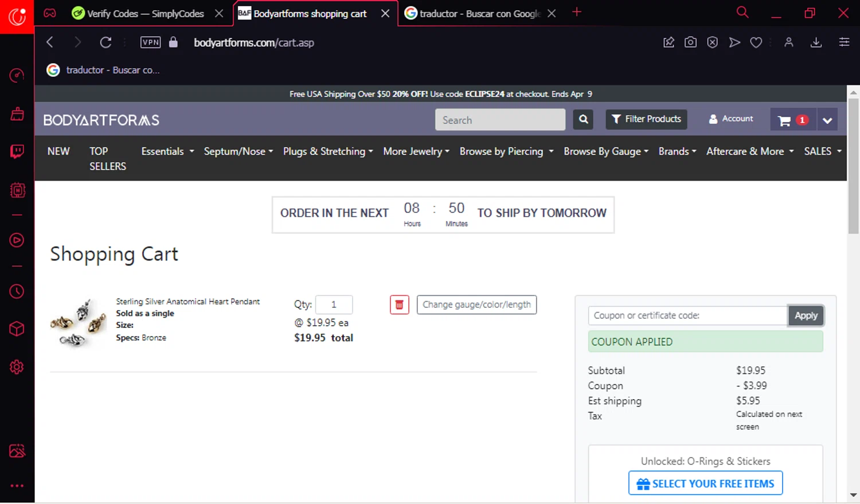This screenshot has width=860, height=504.
Task: Bookmark page with the heart icon
Action: click(756, 42)
